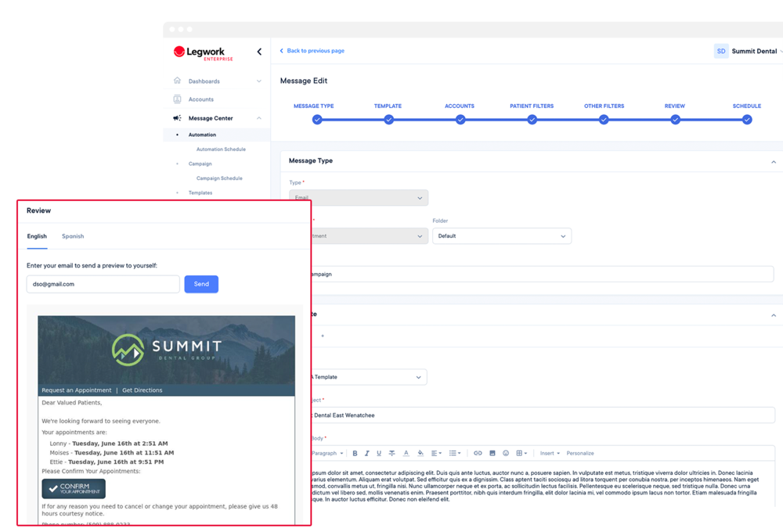Insert a hyperlink using the chain icon
The height and width of the screenshot is (532, 783).
[x=478, y=453]
